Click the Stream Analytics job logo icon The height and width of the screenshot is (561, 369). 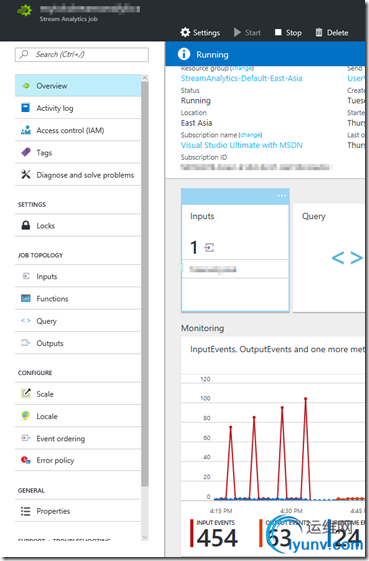click(25, 10)
